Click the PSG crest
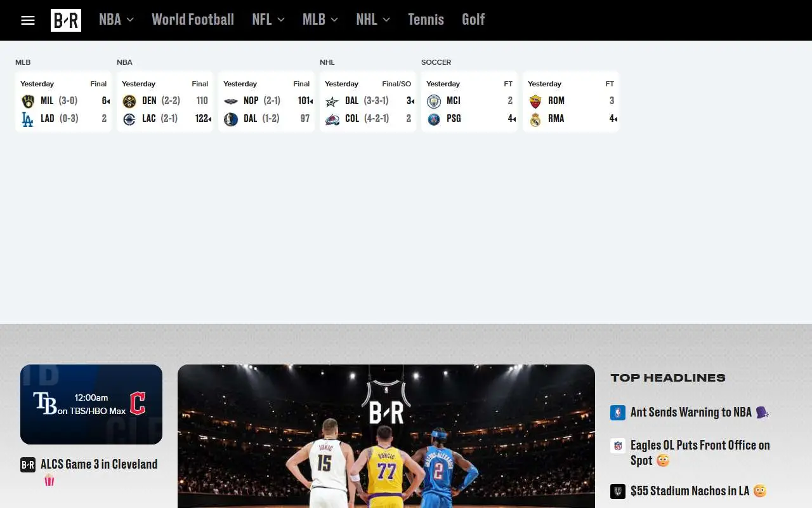This screenshot has height=508, width=812. 434,119
